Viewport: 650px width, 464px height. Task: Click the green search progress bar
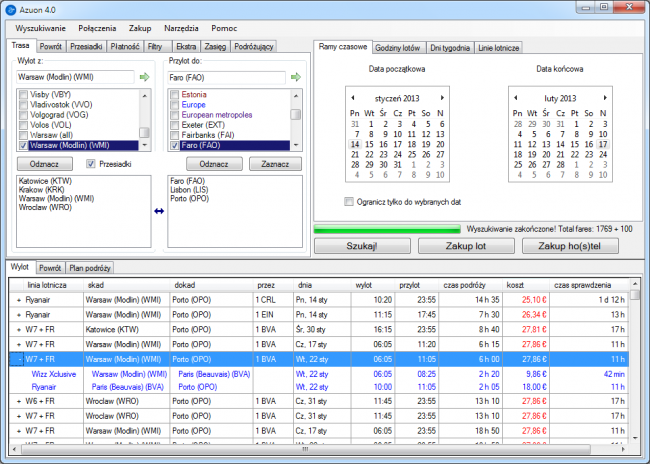[387, 230]
